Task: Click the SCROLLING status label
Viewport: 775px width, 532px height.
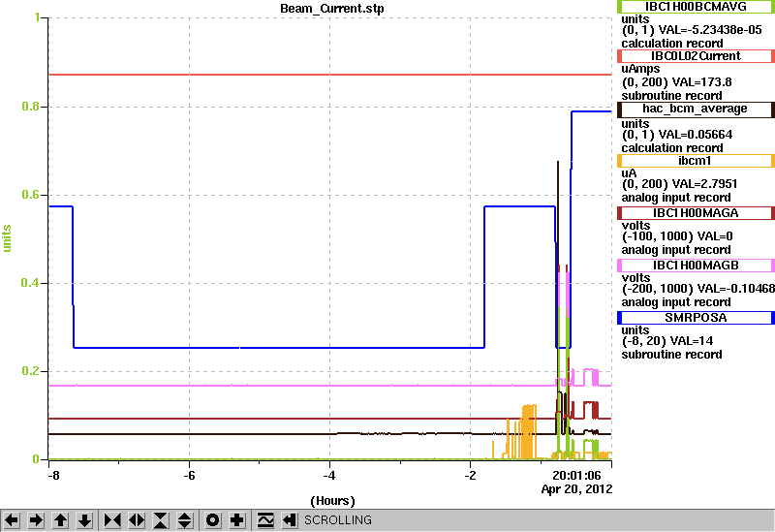Action: (x=338, y=520)
